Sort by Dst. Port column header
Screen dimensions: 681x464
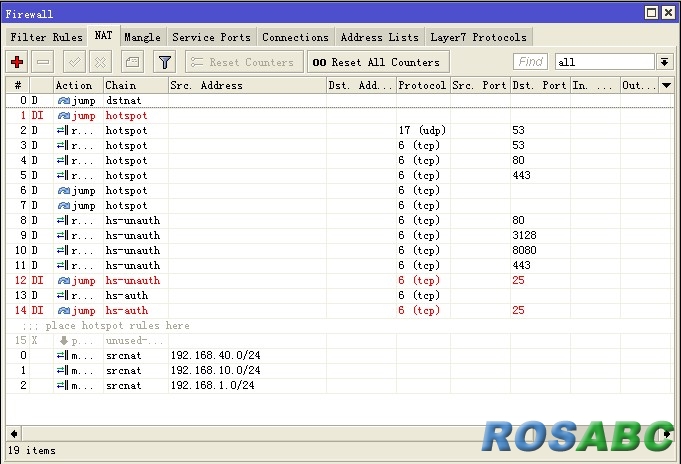[x=540, y=85]
